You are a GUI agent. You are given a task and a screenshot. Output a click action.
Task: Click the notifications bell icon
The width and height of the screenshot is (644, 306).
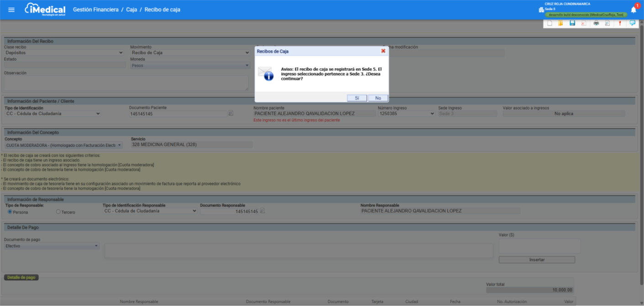tap(633, 10)
